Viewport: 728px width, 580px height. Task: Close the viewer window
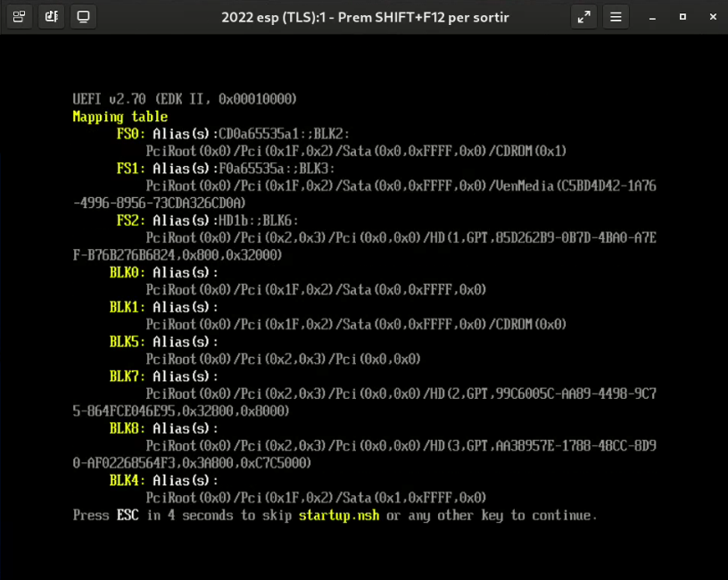pos(710,17)
